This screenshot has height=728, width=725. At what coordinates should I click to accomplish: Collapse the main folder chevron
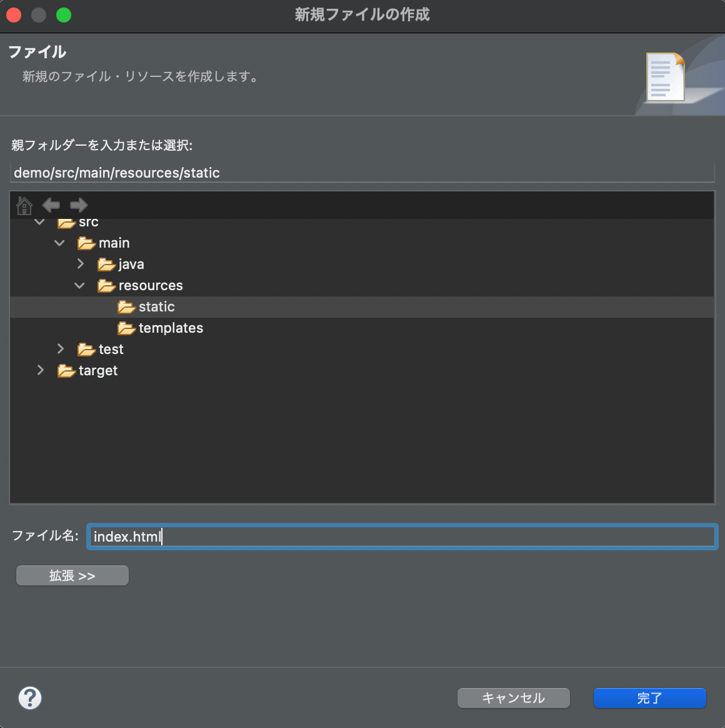[59, 243]
